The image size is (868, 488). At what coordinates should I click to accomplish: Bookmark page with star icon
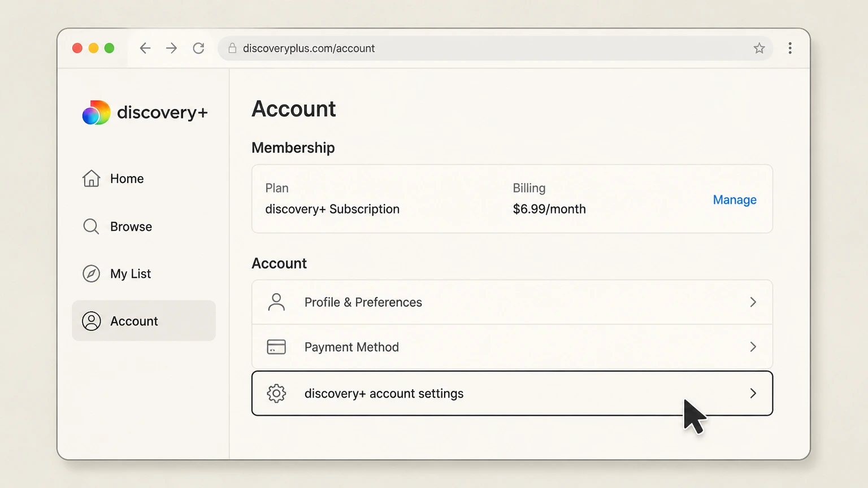tap(759, 48)
